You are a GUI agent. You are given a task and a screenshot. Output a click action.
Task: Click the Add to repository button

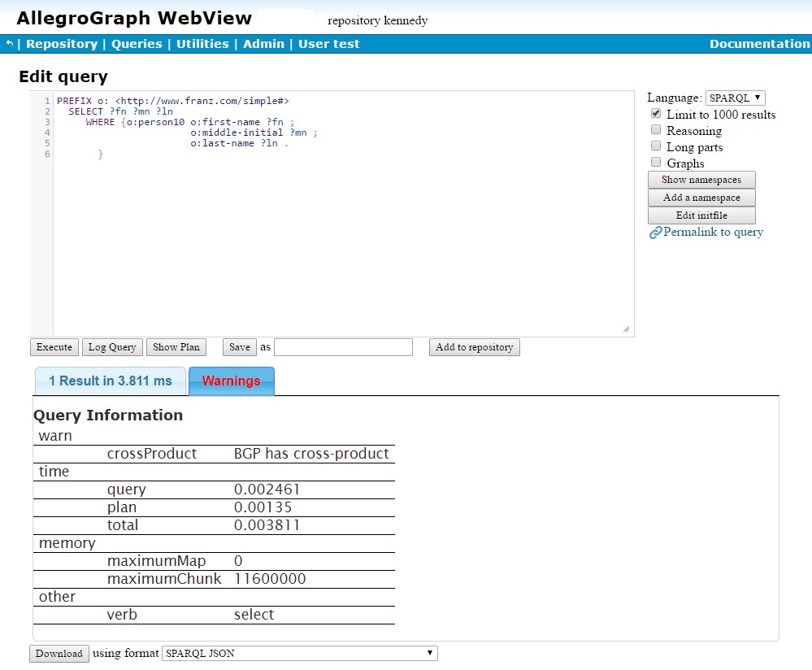474,347
